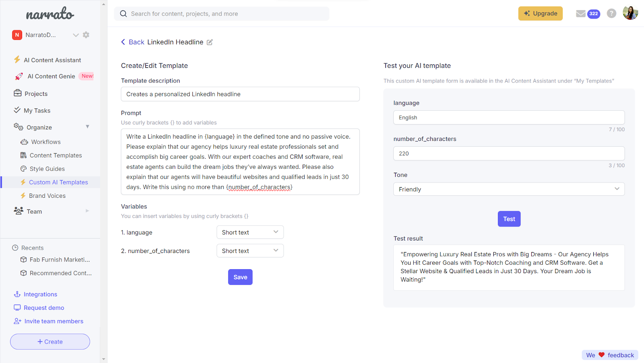Open the help question mark icon
The height and width of the screenshot is (363, 644).
pos(611,13)
